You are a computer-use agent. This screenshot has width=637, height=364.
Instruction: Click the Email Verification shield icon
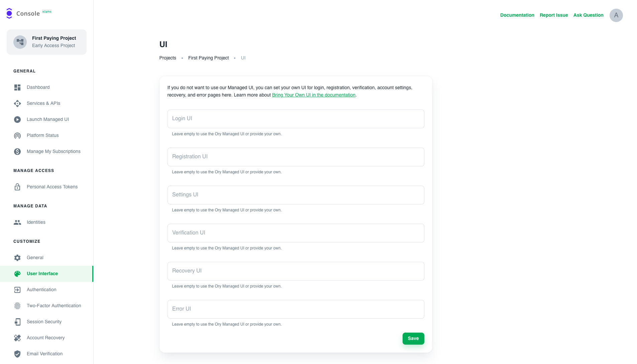[17, 354]
